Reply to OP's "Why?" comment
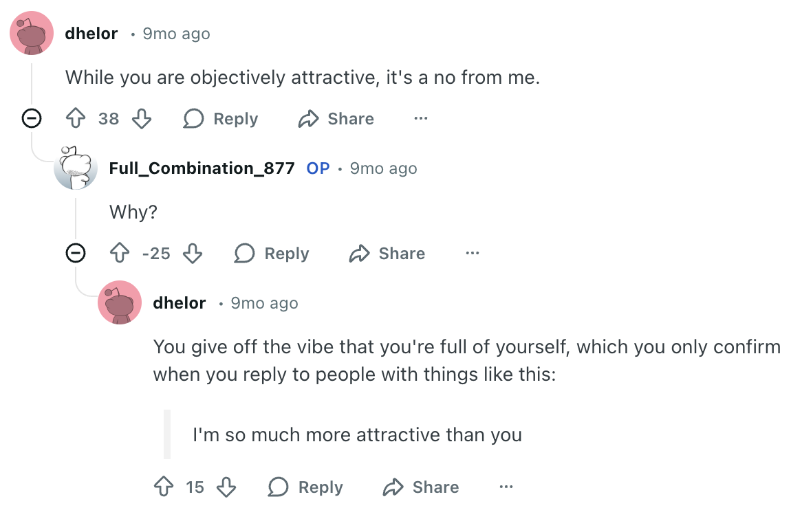The image size is (802, 532). point(272,254)
